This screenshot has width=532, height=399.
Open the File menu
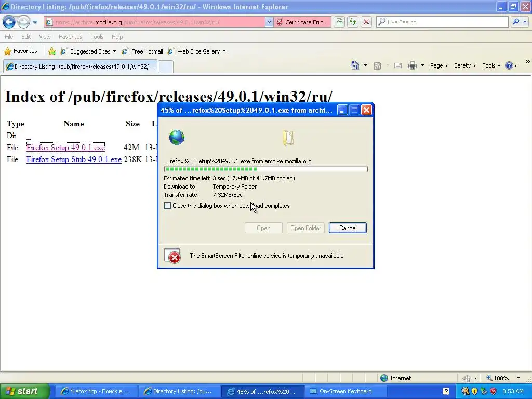[x=9, y=37]
